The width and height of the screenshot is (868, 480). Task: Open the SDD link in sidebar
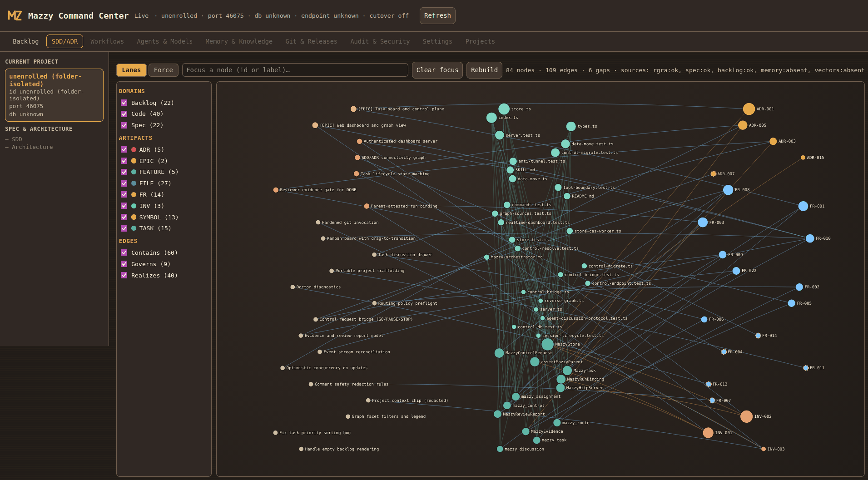[17, 139]
